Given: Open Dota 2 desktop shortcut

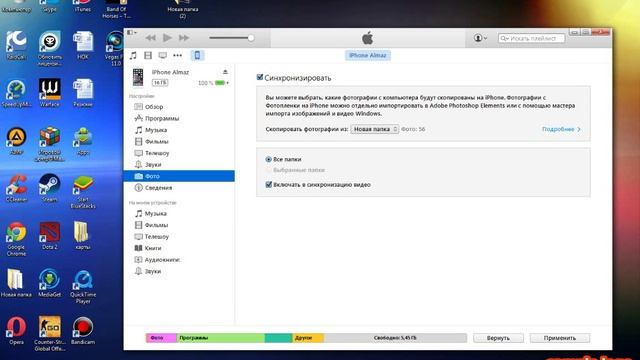Looking at the screenshot, I should pos(49,236).
